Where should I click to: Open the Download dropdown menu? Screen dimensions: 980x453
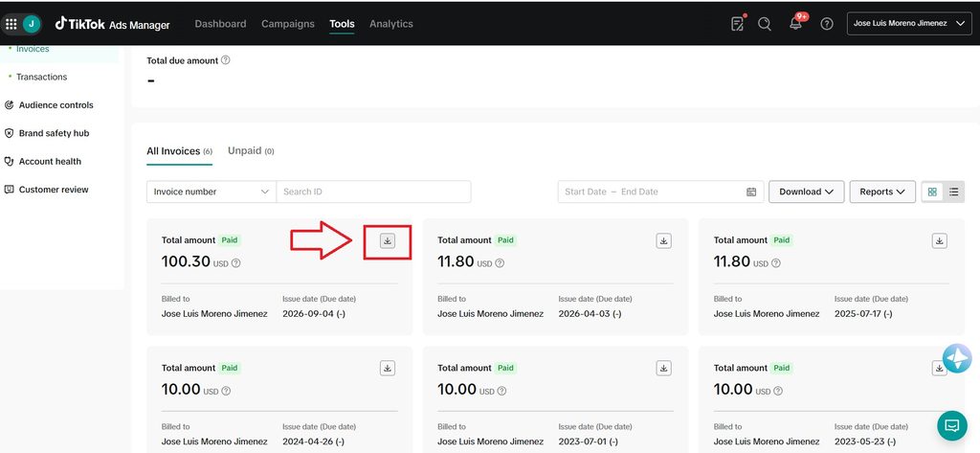pyautogui.click(x=806, y=193)
